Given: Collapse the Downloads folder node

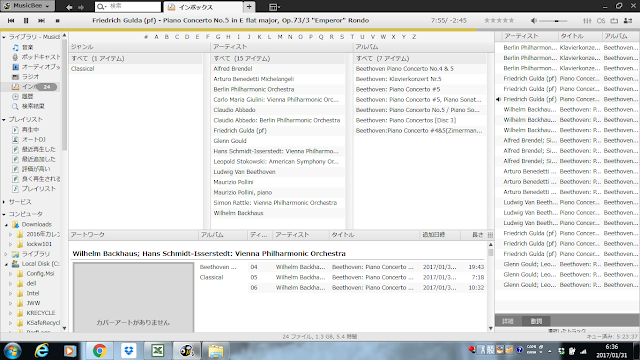Looking at the screenshot, I should pyautogui.click(x=7, y=224).
